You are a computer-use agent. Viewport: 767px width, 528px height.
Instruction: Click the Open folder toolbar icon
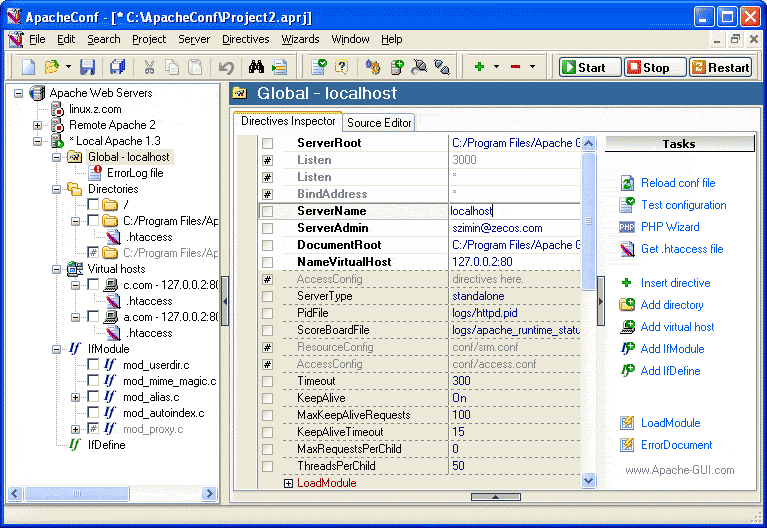pos(51,67)
